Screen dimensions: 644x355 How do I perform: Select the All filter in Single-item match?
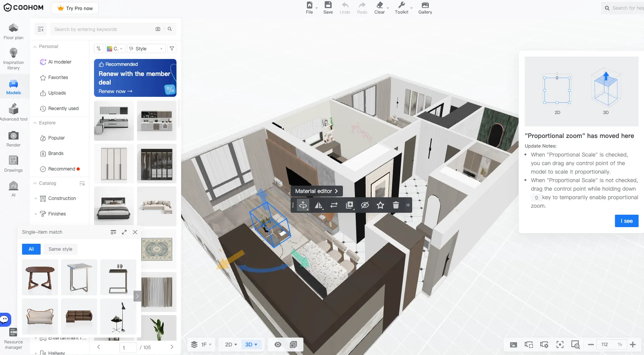pyautogui.click(x=31, y=249)
